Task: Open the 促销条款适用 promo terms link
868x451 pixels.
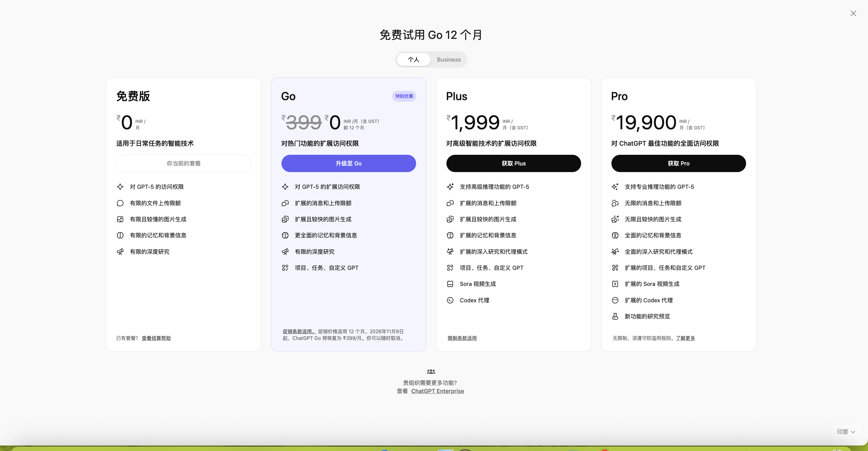Action: (299, 331)
